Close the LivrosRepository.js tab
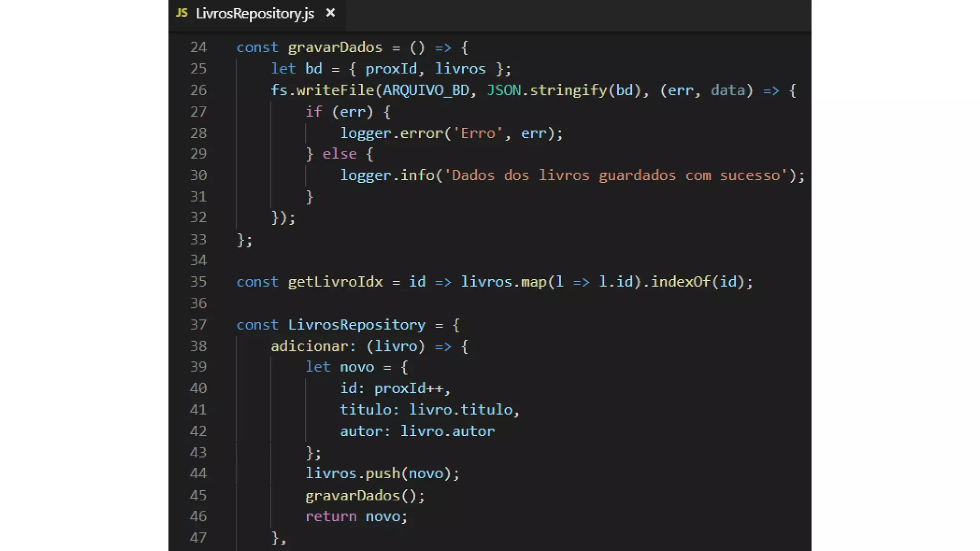The height and width of the screenshot is (551, 980). pos(330,13)
